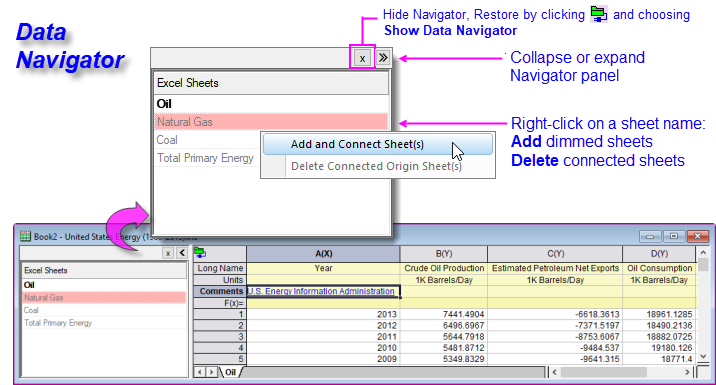Click sheet tab scroll-right arrow
Image resolution: width=716 pixels, height=385 pixels.
tap(211, 372)
